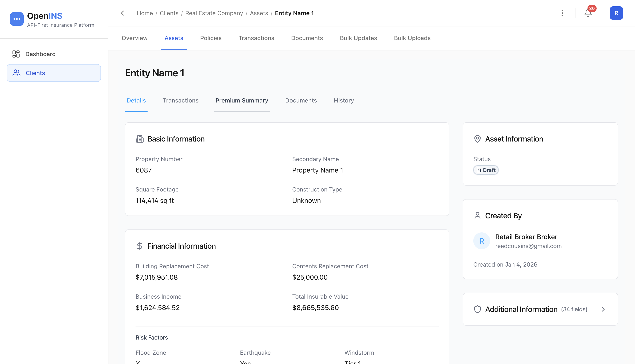Switch to the Premium Summary tab
This screenshot has height=364, width=635.
tap(242, 101)
